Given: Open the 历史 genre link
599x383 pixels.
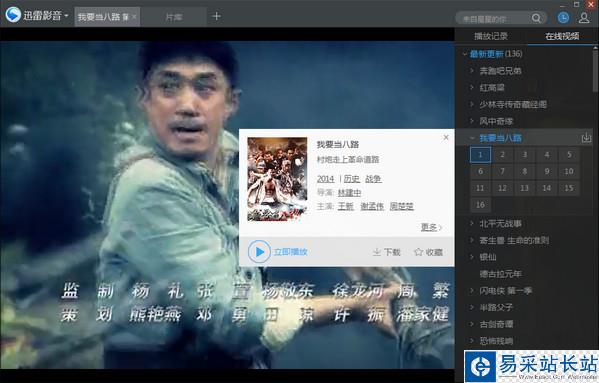Looking at the screenshot, I should tap(351, 179).
